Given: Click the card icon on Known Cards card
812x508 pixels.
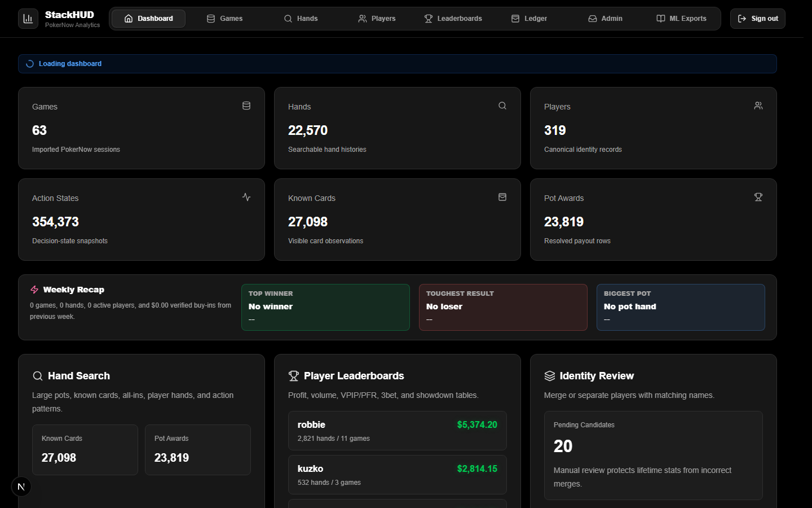Looking at the screenshot, I should point(502,197).
